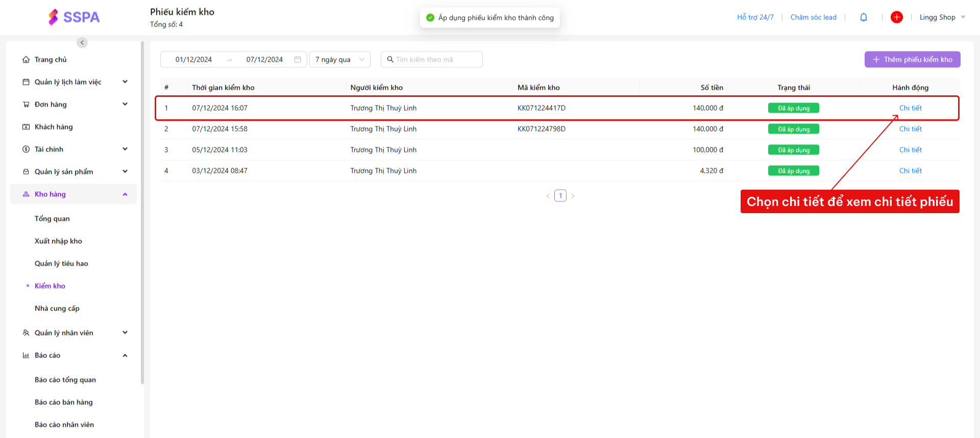Click Đã áp dụng status for KK071224417D

pos(794,108)
